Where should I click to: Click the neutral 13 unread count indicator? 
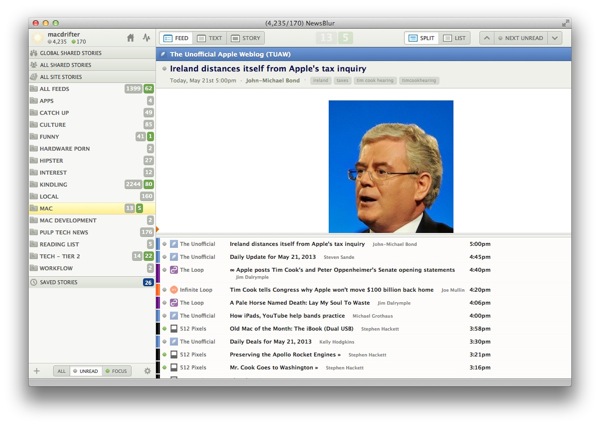pyautogui.click(x=326, y=38)
